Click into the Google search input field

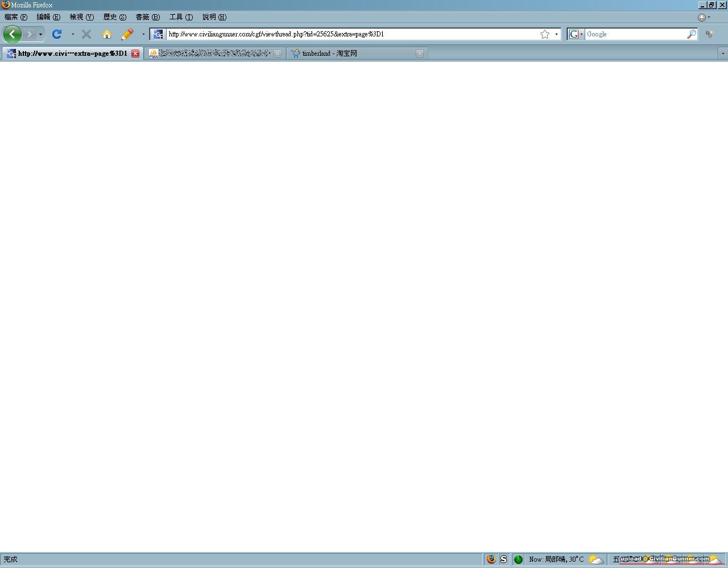[x=634, y=34]
